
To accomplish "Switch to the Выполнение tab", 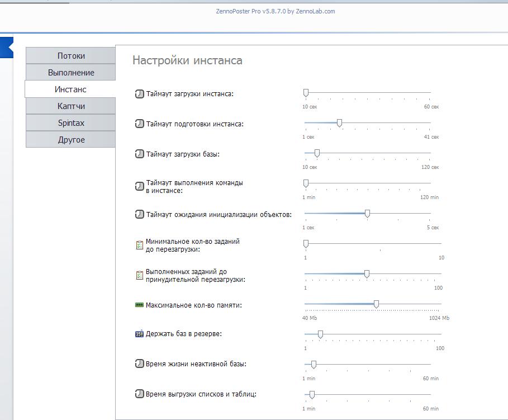I will [71, 73].
